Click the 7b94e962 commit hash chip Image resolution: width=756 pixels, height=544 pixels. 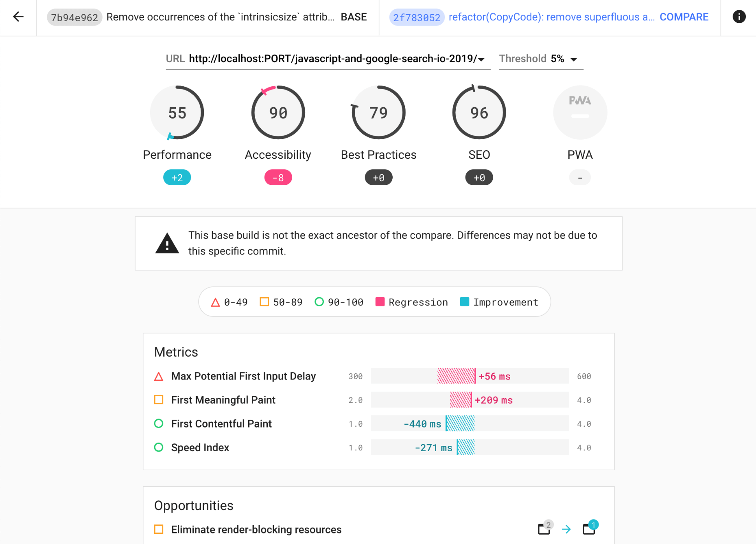(x=74, y=17)
